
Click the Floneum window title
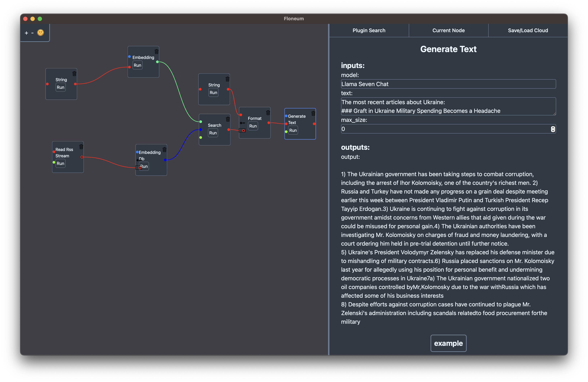[x=294, y=19]
